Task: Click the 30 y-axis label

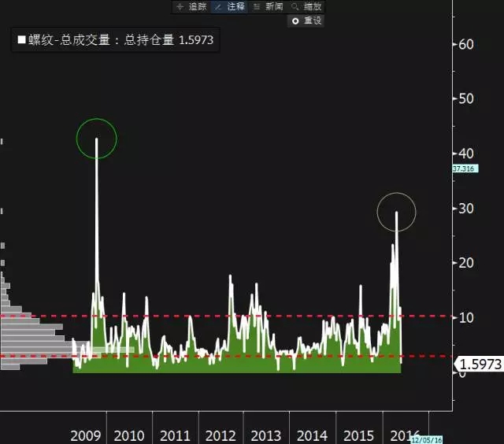Action: [x=466, y=209]
